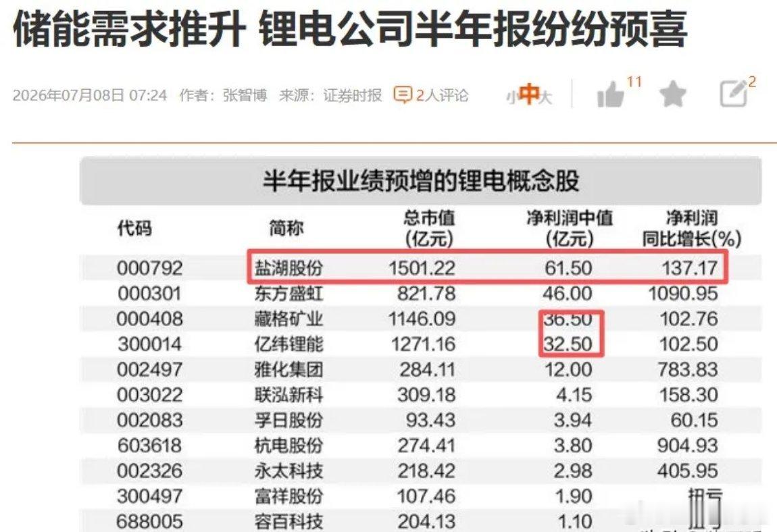Click growth value 783.83
Image resolution: width=777 pixels, height=532 pixels.
(688, 369)
